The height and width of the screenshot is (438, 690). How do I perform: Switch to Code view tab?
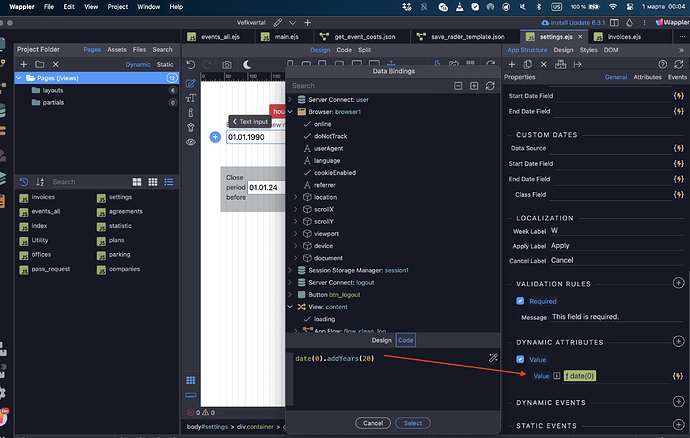(x=344, y=50)
